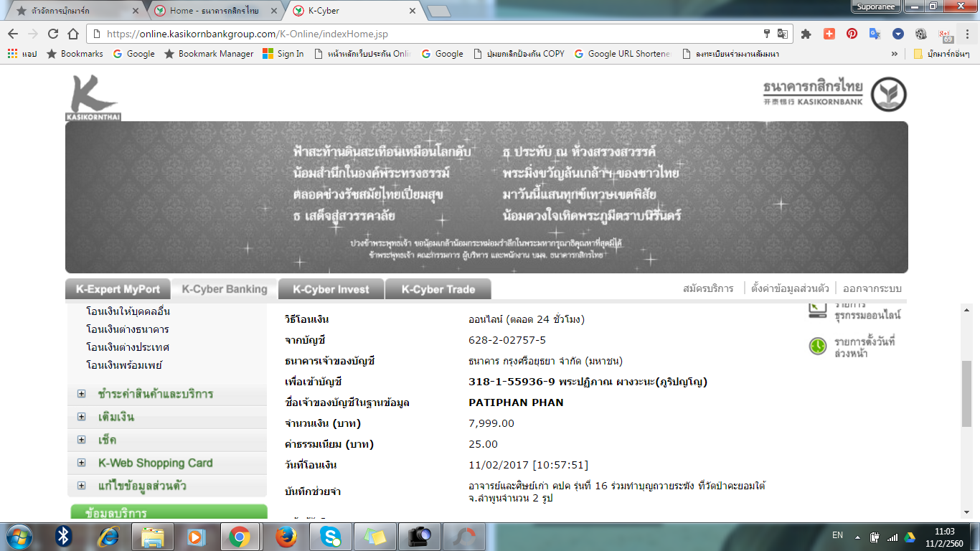Launch Firefox from the taskbar

(286, 537)
